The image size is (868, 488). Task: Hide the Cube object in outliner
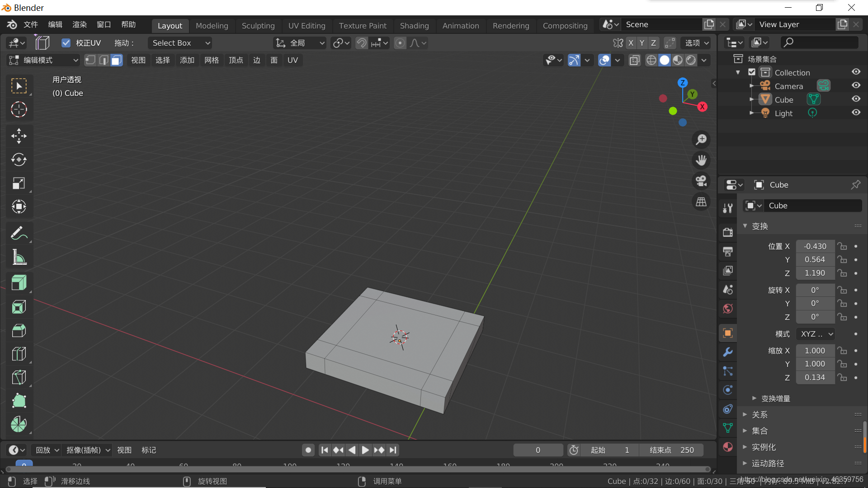click(856, 99)
